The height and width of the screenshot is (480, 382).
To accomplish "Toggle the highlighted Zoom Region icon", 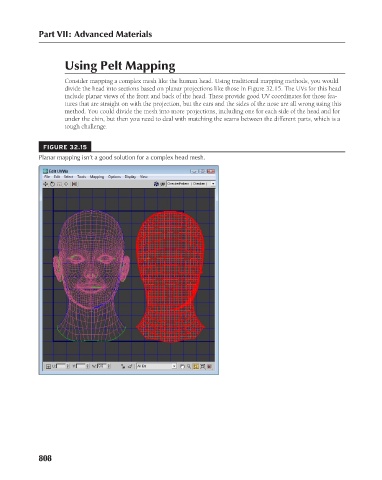I will [x=196, y=366].
